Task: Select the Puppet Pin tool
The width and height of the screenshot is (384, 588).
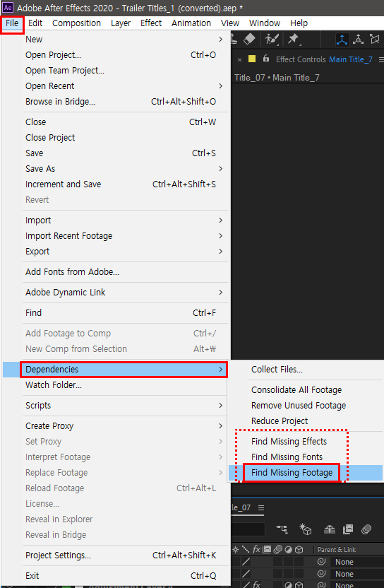Action: [294, 39]
